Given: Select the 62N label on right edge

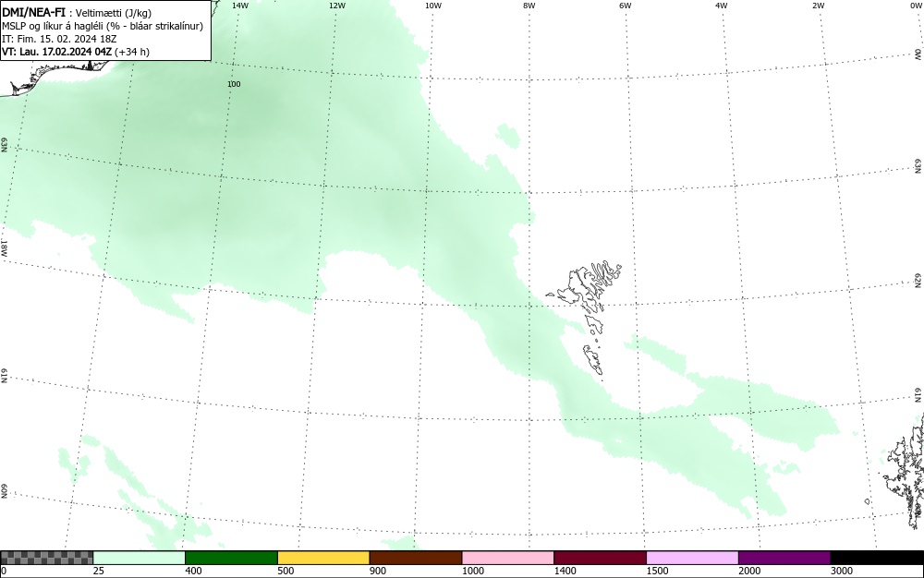Looking at the screenshot, I should 918,281.
